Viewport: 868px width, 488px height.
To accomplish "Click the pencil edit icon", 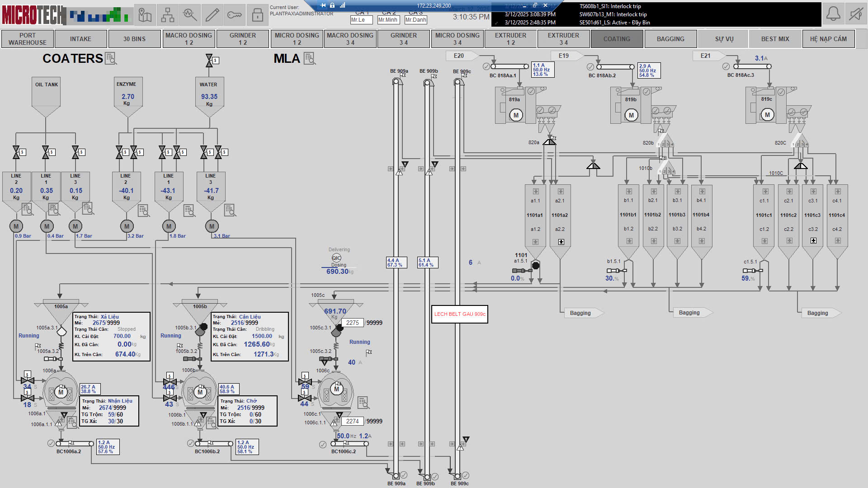I will point(212,15).
